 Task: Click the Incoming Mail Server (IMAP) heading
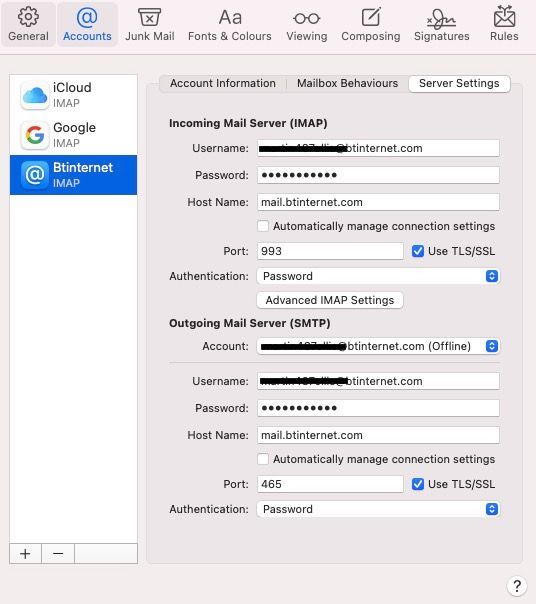248,123
